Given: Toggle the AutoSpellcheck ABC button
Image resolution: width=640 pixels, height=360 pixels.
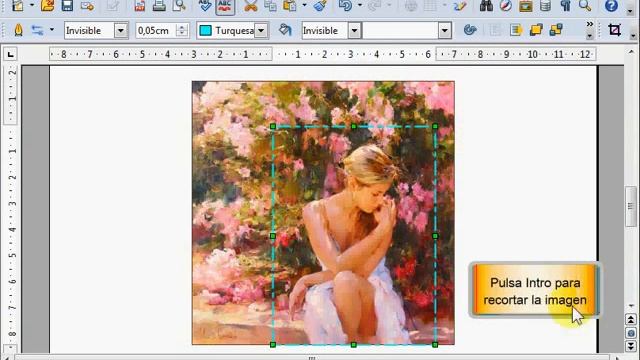Looking at the screenshot, I should [225, 6].
